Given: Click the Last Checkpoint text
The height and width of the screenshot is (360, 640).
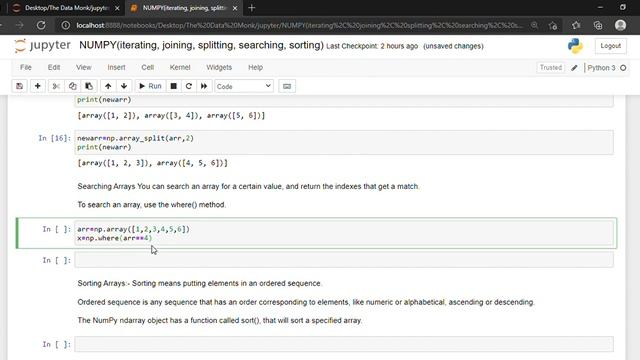Looking at the screenshot, I should pyautogui.click(x=372, y=46).
